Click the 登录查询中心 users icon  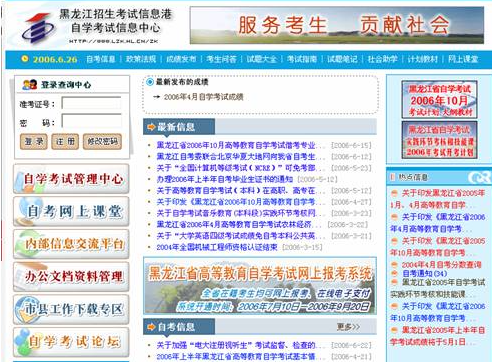pyautogui.click(x=30, y=84)
